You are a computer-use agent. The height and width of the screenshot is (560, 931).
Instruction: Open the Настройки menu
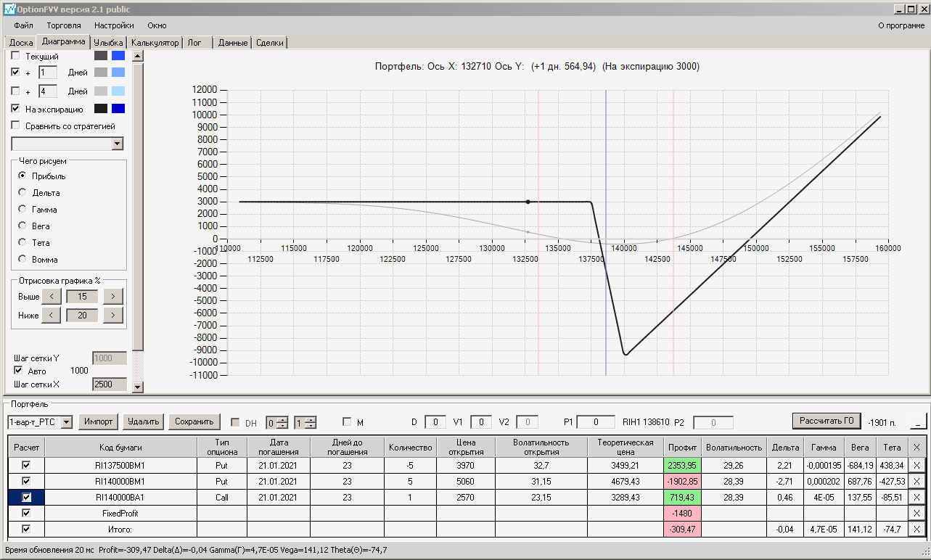114,25
